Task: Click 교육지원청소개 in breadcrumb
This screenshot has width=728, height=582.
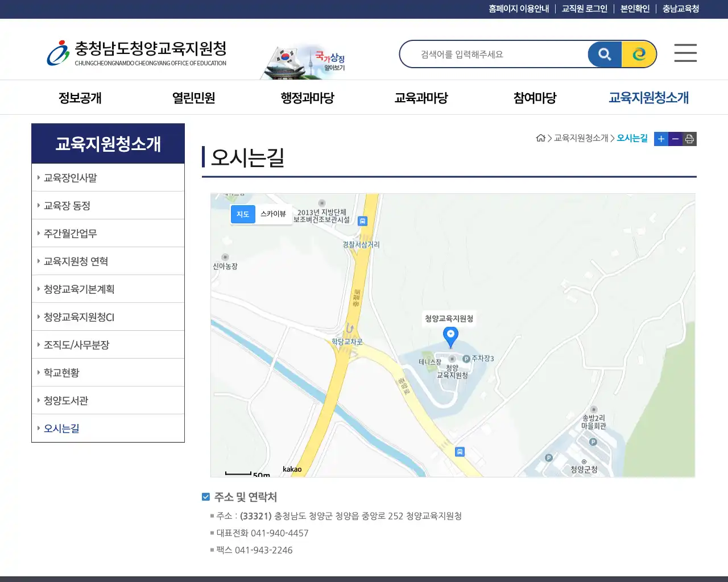Action: pos(581,138)
